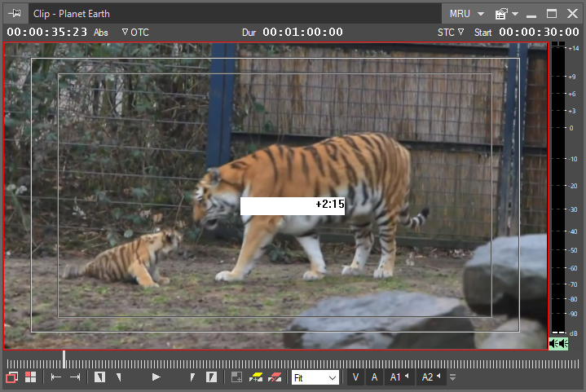Toggle the V video track button
586x392 pixels.
[355, 377]
